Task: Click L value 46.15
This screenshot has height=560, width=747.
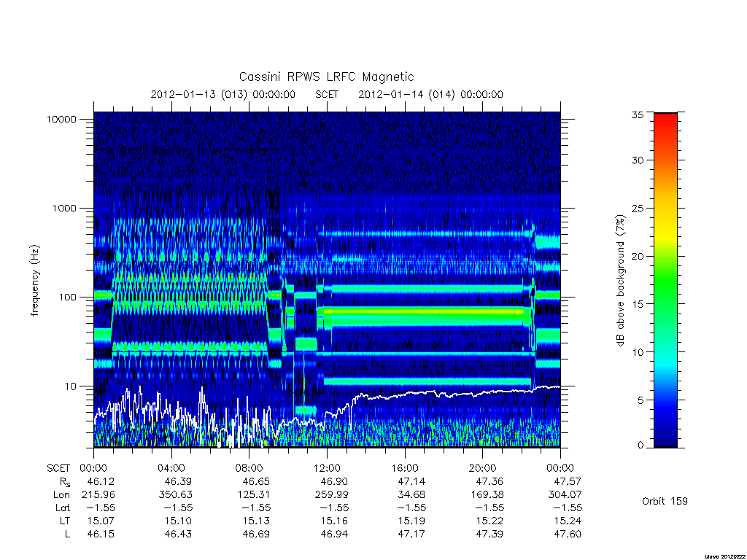Action: click(x=101, y=534)
